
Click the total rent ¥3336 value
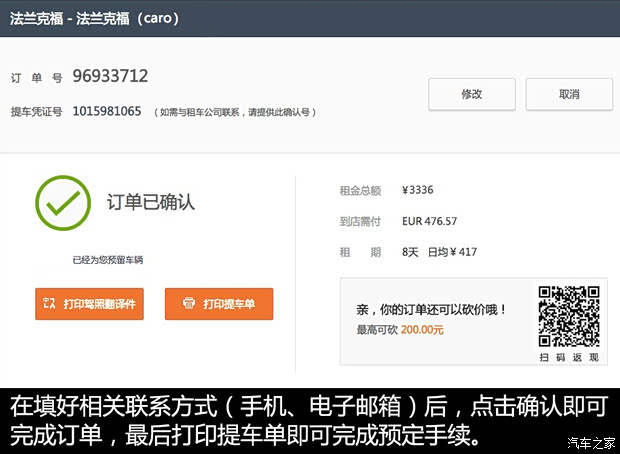[418, 190]
